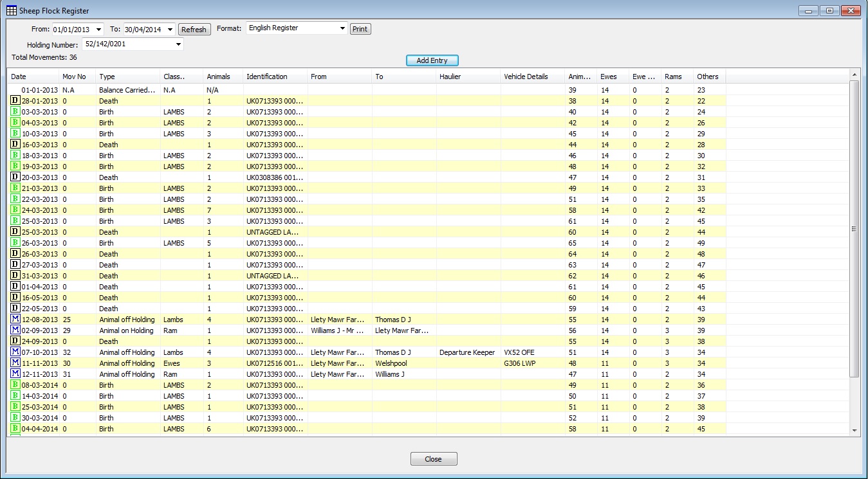Click the Death icon on row 01-04-2013

coord(15,287)
